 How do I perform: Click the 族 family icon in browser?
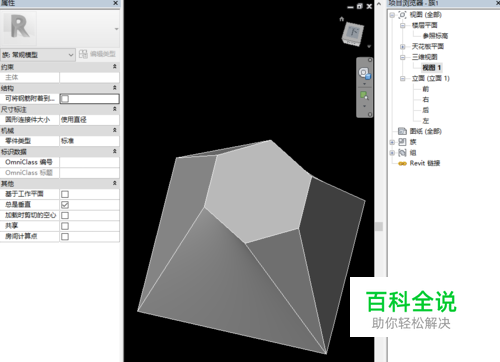402,142
